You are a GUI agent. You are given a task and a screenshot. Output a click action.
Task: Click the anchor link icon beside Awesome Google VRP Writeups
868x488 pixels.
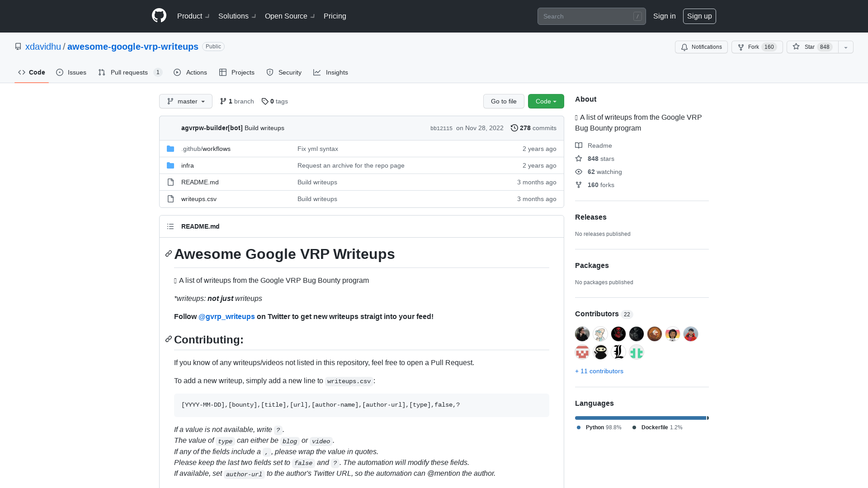pos(169,254)
